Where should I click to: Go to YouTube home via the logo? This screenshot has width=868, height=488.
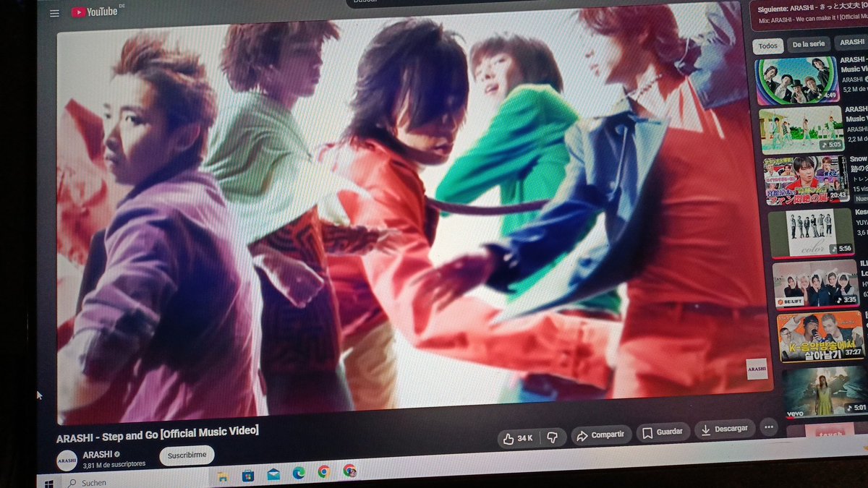point(94,12)
